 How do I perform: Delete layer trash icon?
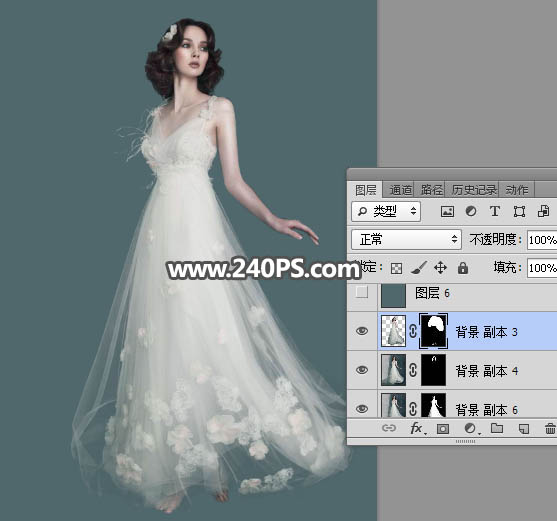pos(550,429)
